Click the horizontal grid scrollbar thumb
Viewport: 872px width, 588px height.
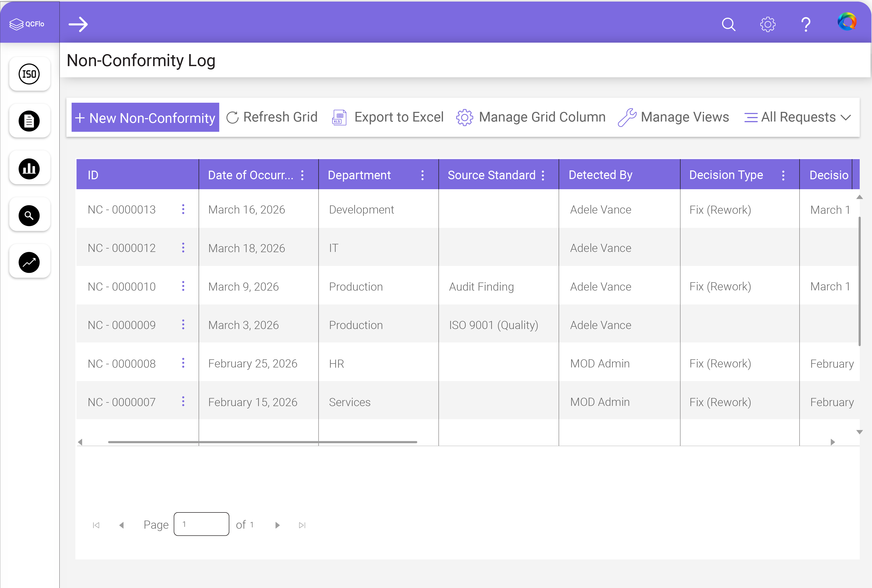coord(263,442)
